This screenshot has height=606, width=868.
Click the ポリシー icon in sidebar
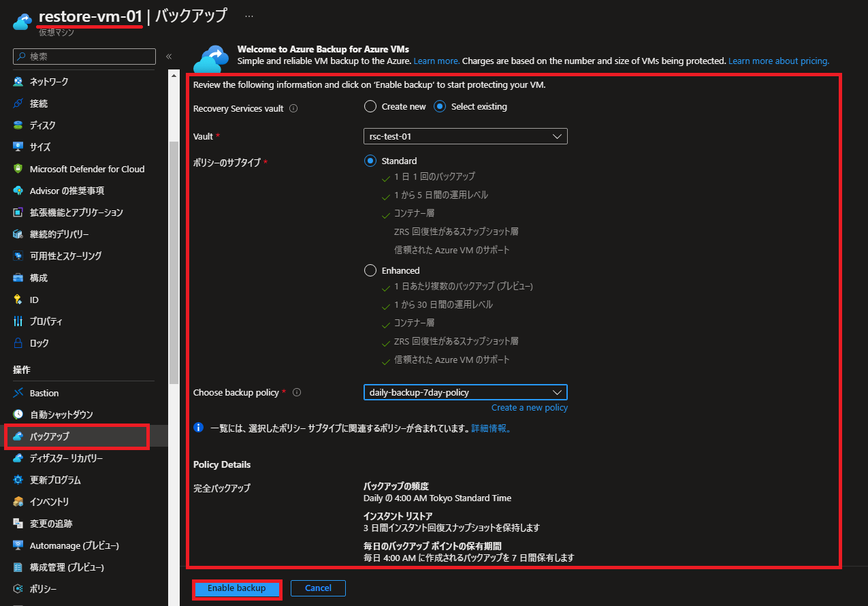(18, 589)
